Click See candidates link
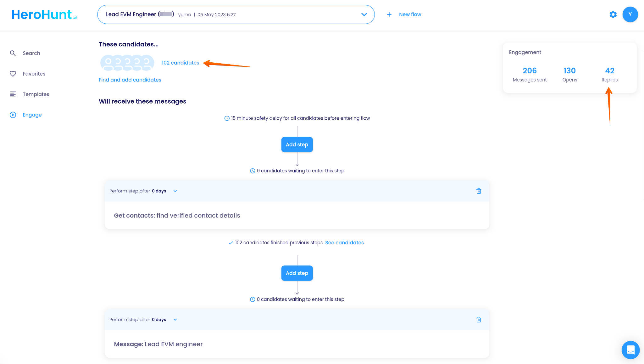Image resolution: width=644 pixels, height=364 pixels. [344, 243]
